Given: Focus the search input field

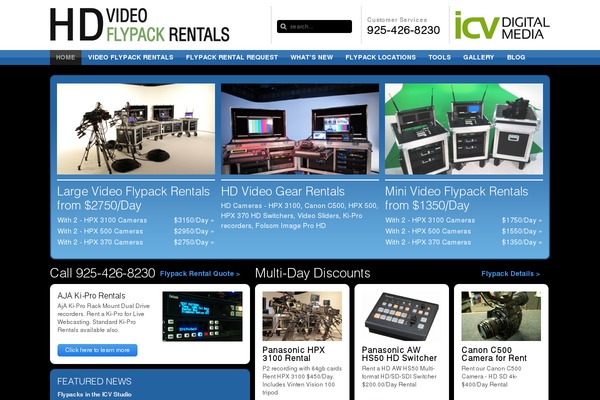Looking at the screenshot, I should click(314, 26).
